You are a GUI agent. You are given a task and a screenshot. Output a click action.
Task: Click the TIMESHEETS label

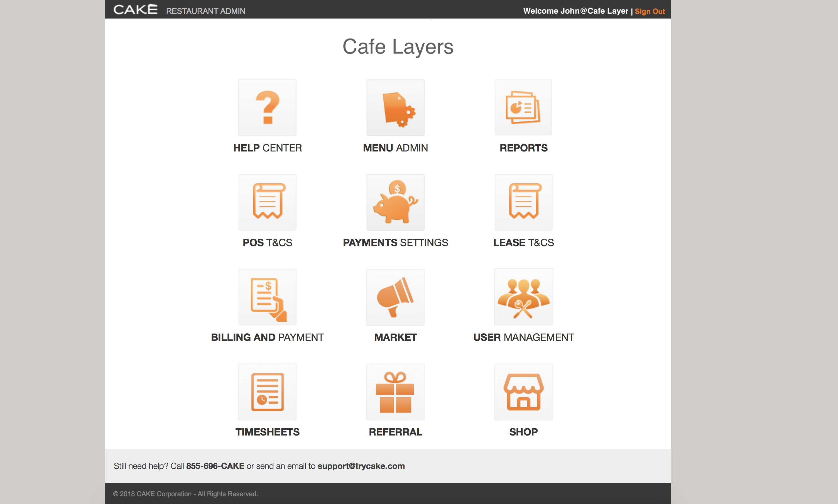[x=267, y=432]
